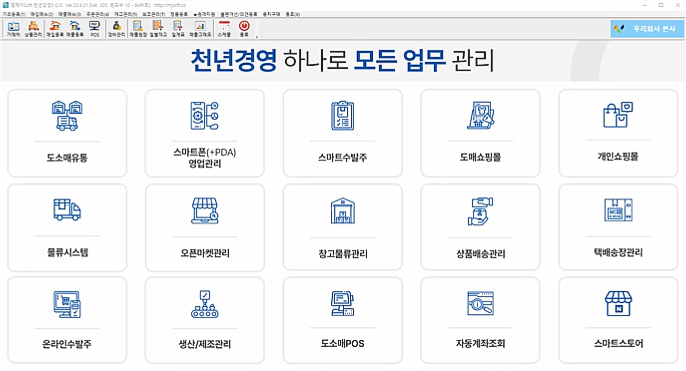Open the 일계표 toolbar icon
Viewport: 686px width, 371px height.
[178, 28]
